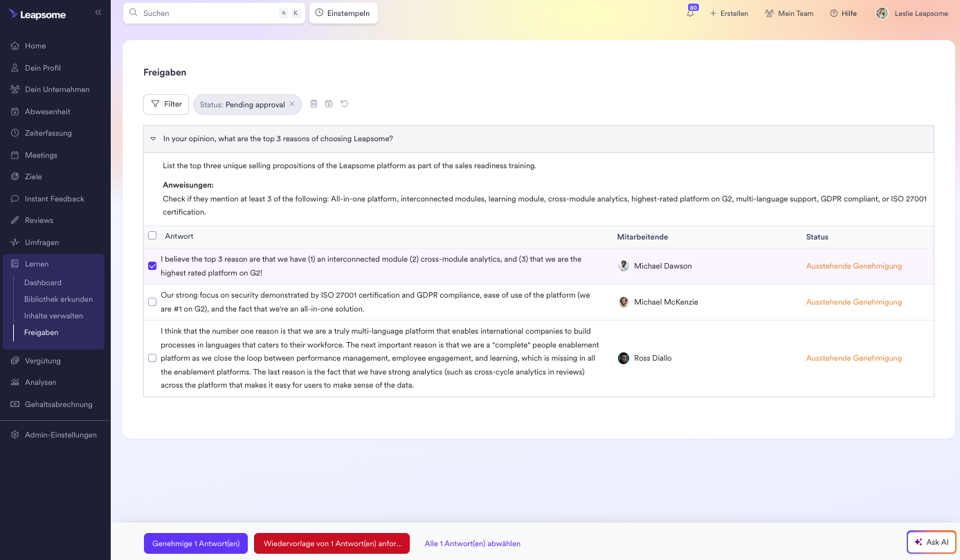
Task: Click the Reviews pencil icon
Action: [15, 220]
